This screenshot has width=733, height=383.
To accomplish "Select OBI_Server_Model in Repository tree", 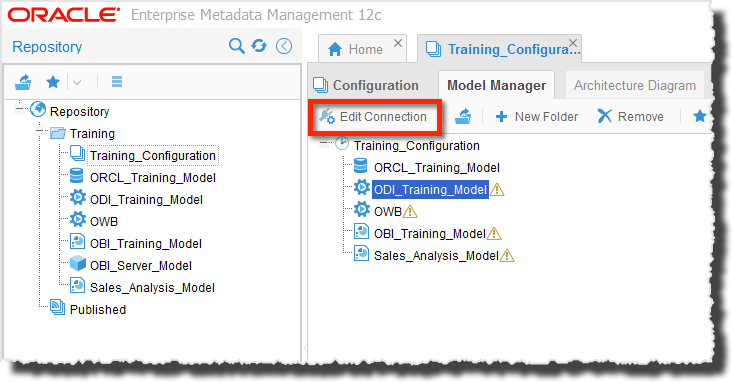I will tap(141, 266).
